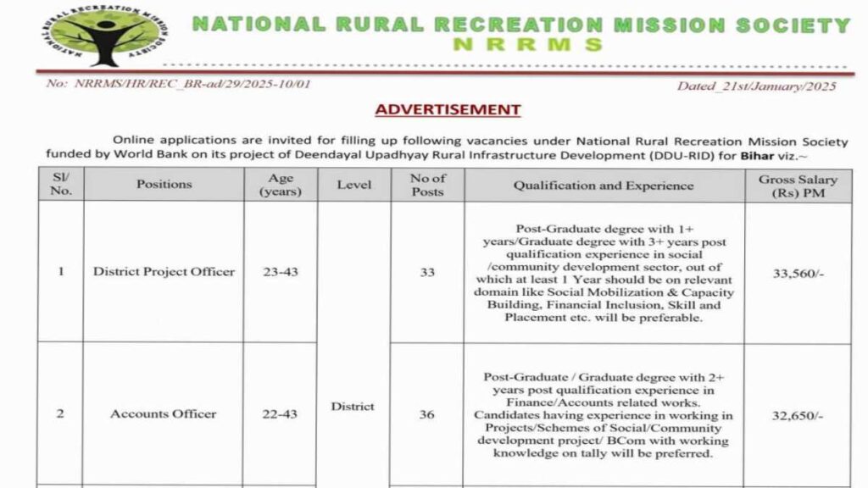Click the age range "23-43"

(x=281, y=272)
